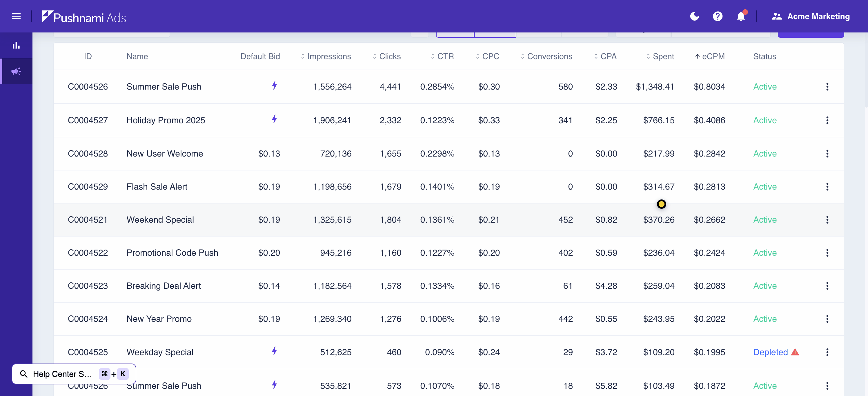Click the Depleted status link for Weekday Special
Image resolution: width=868 pixels, height=396 pixels.
[x=770, y=352]
